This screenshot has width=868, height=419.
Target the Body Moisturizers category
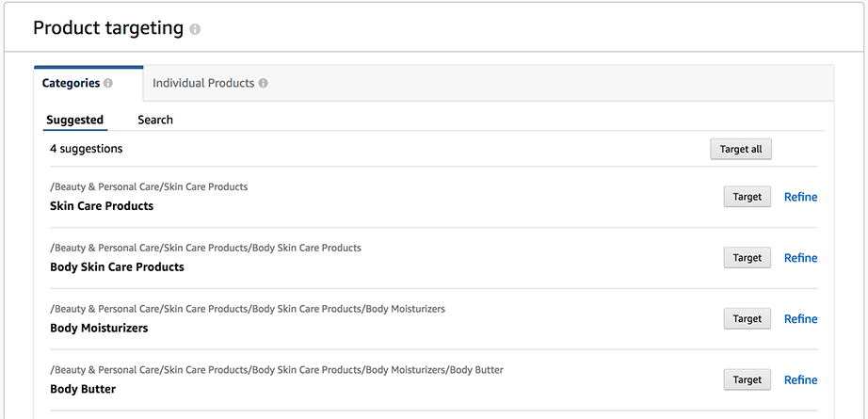pos(747,318)
